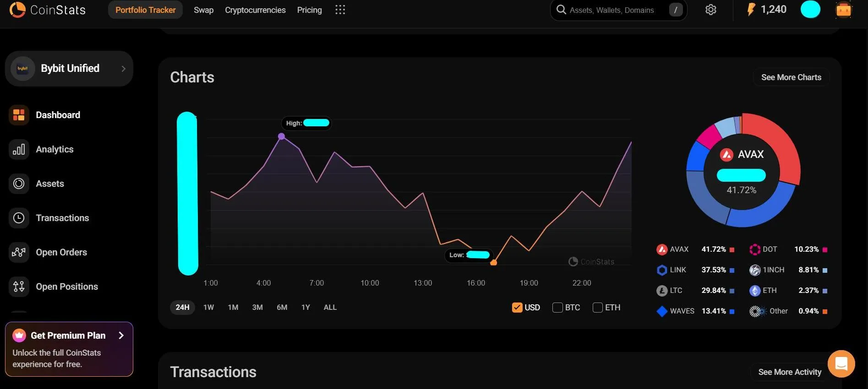Switch chart range to 6M

click(x=282, y=308)
